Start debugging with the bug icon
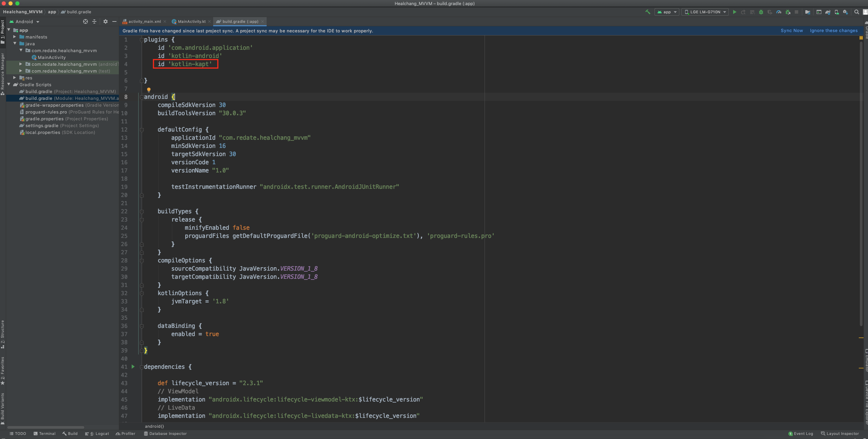Viewport: 868px width, 439px height. (761, 12)
